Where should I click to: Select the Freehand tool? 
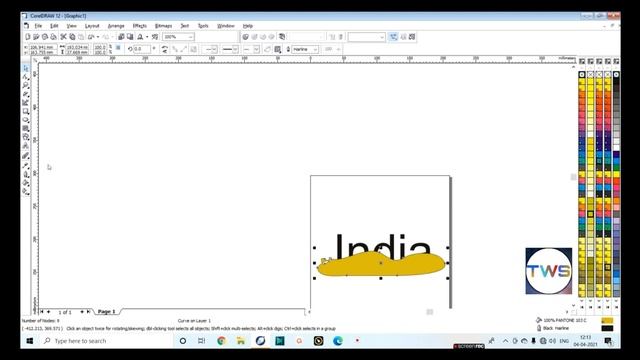(26, 94)
